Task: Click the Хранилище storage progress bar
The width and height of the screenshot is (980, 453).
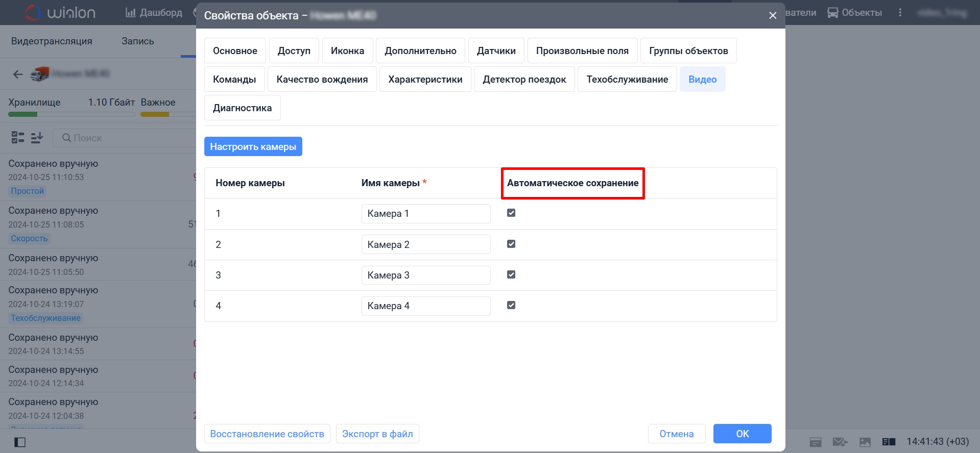Action: 71,114
